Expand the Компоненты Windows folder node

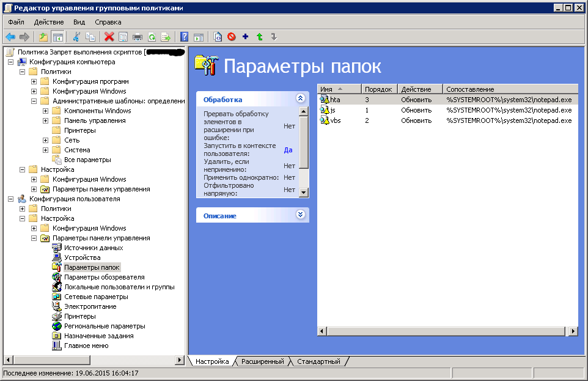46,111
